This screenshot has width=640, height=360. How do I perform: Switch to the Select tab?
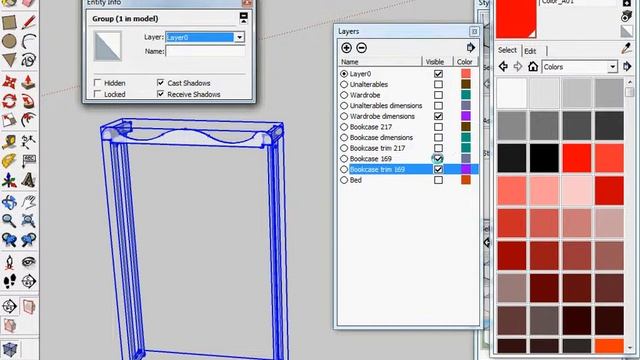coord(507,50)
